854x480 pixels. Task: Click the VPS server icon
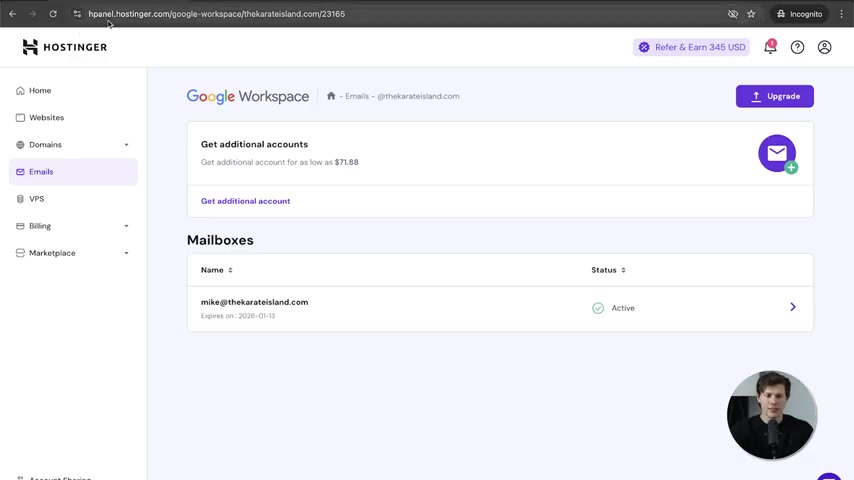(20, 199)
